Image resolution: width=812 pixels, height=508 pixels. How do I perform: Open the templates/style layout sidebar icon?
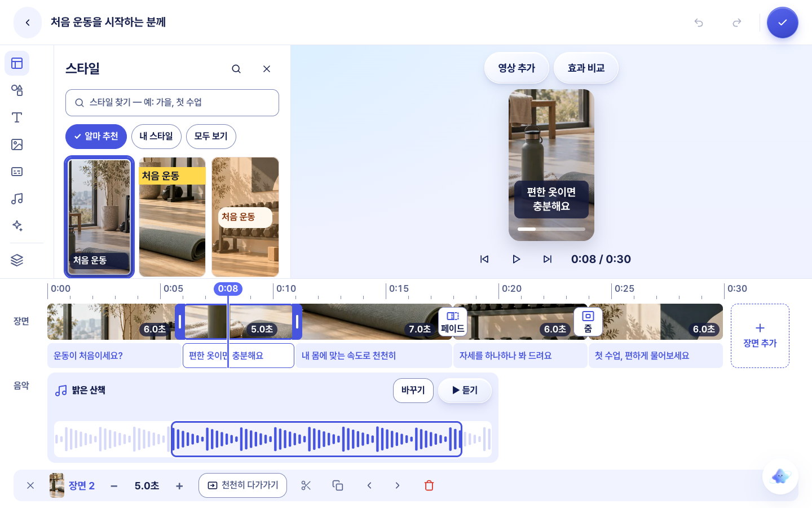pos(17,63)
